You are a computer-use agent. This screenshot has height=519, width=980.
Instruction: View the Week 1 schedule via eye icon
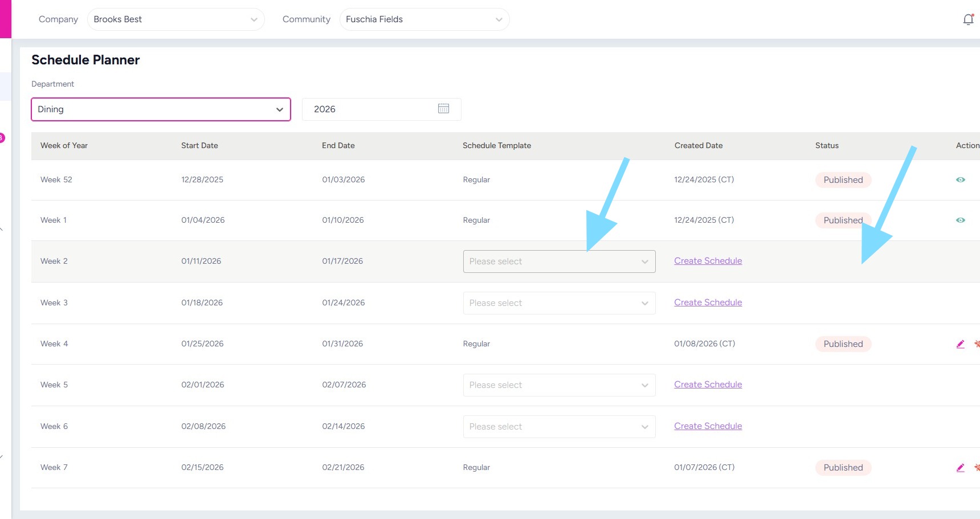961,220
